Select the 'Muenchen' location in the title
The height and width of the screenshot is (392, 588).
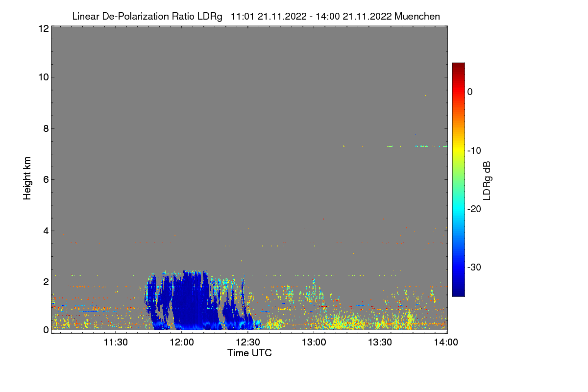pos(417,16)
